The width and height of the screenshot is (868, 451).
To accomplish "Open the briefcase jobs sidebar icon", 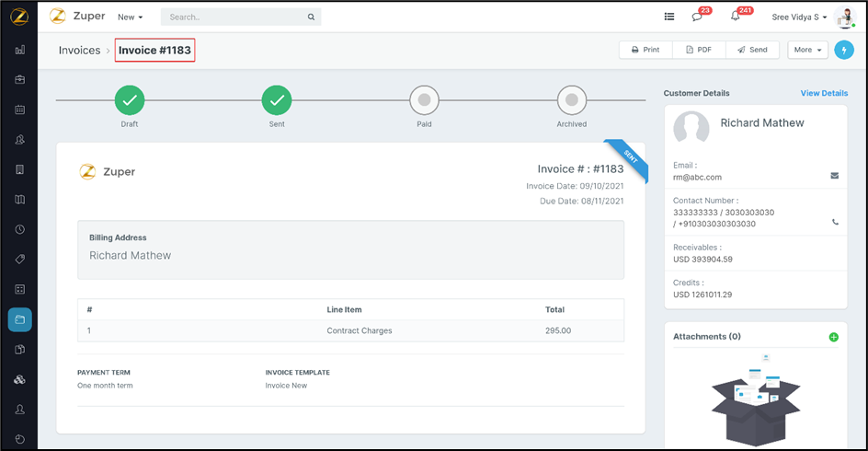I will click(x=20, y=80).
